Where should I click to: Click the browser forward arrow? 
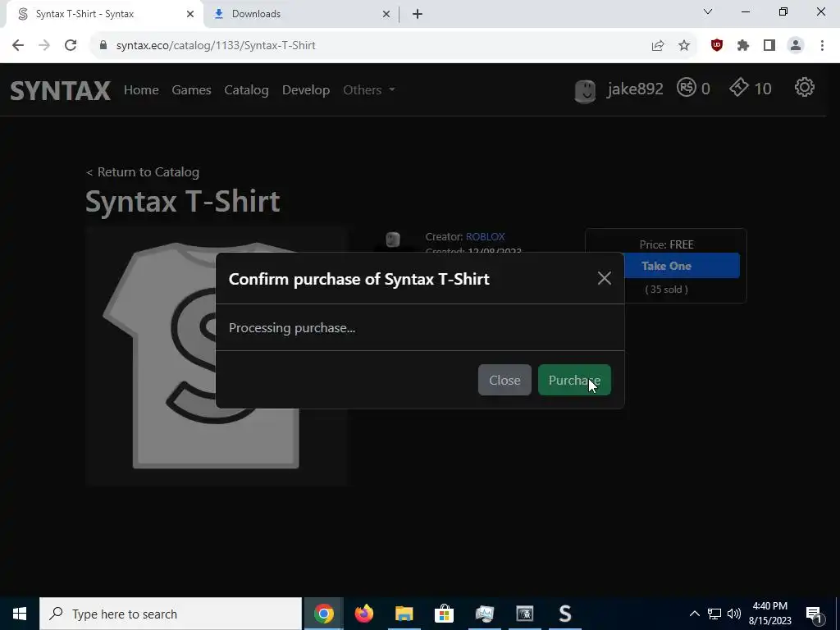coord(44,46)
